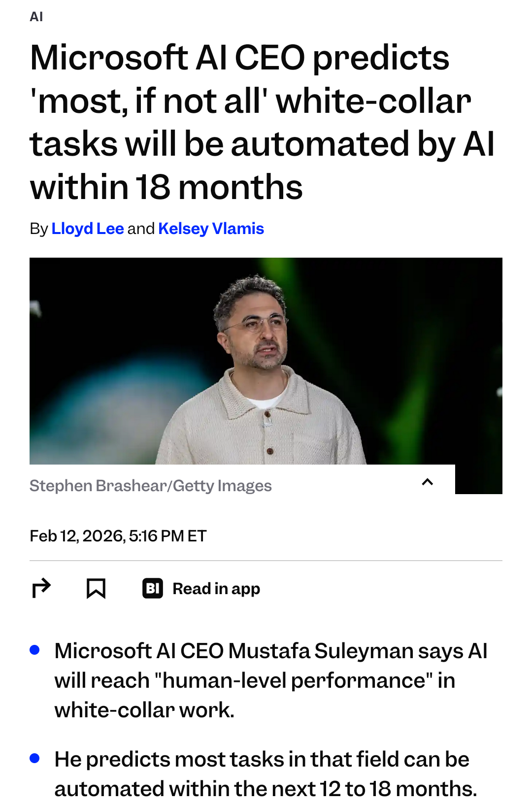Open author Kelsey Vlamis's profile link
Image resolution: width=532 pixels, height=804 pixels.
pos(211,229)
